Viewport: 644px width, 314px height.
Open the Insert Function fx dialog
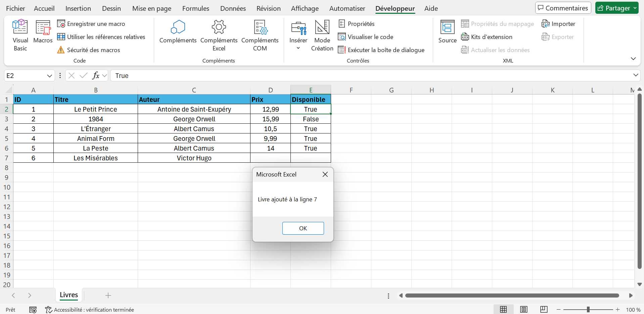(96, 76)
